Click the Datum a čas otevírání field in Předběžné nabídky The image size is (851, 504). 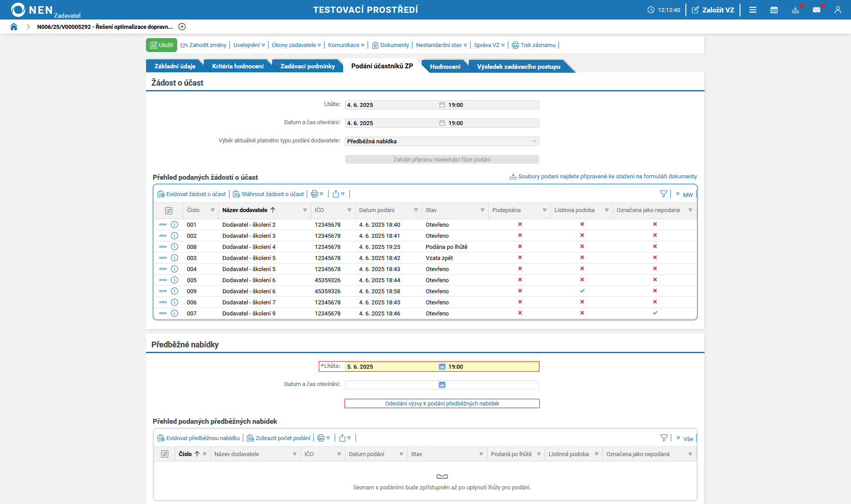[x=391, y=385]
